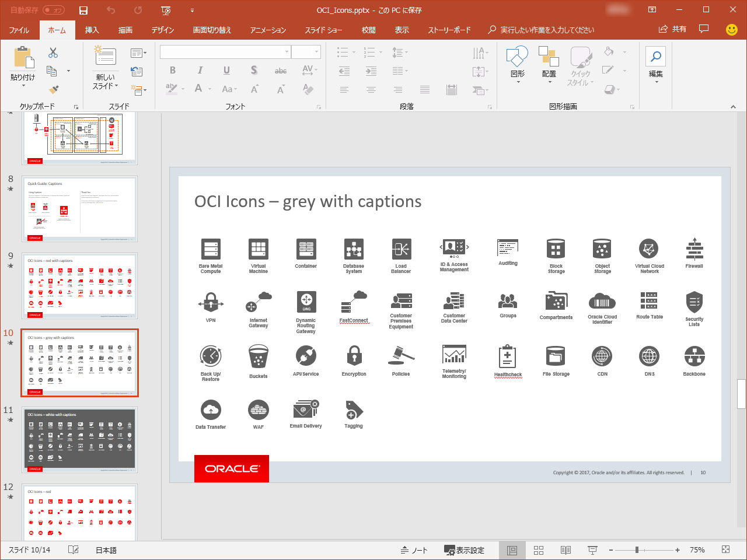Switch to Slide Sorter view in status bar
This screenshot has width=747, height=560.
(539, 550)
